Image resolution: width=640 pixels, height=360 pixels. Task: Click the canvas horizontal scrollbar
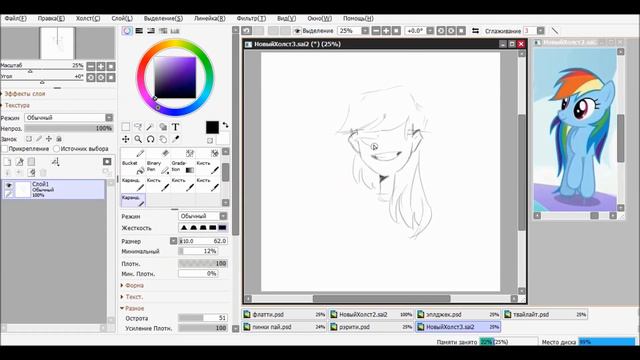[381, 299]
